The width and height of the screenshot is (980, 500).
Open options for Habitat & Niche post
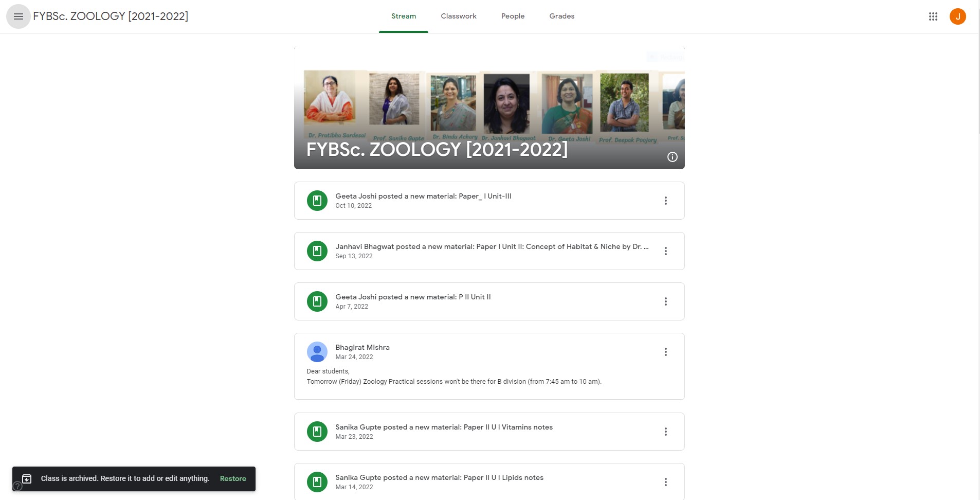665,251
